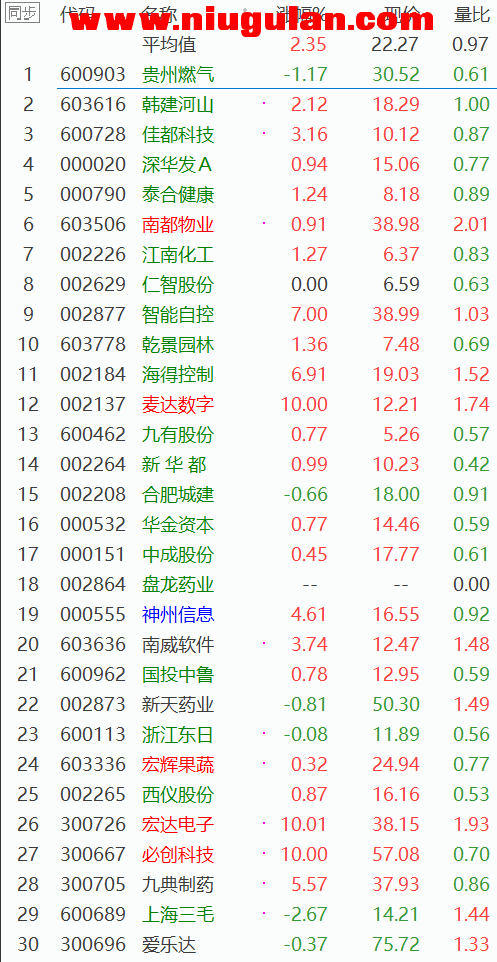Click 新华都 stock name
The image size is (497, 962).
tap(174, 465)
